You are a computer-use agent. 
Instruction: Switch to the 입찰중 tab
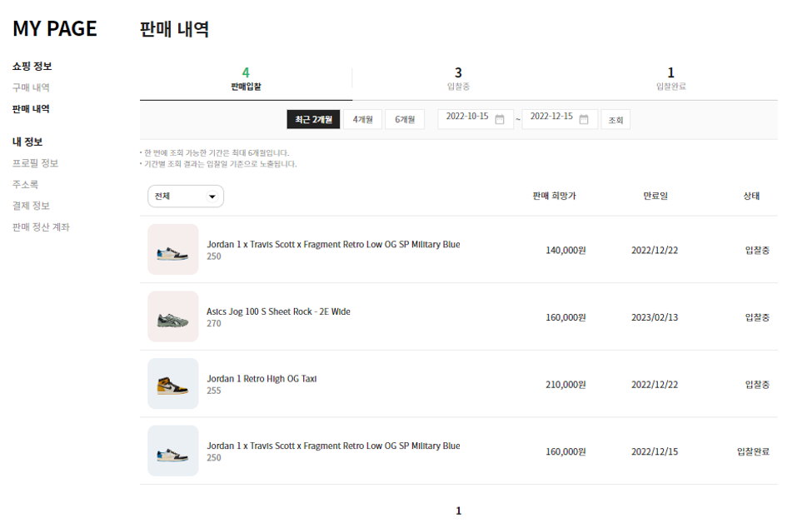click(x=458, y=77)
